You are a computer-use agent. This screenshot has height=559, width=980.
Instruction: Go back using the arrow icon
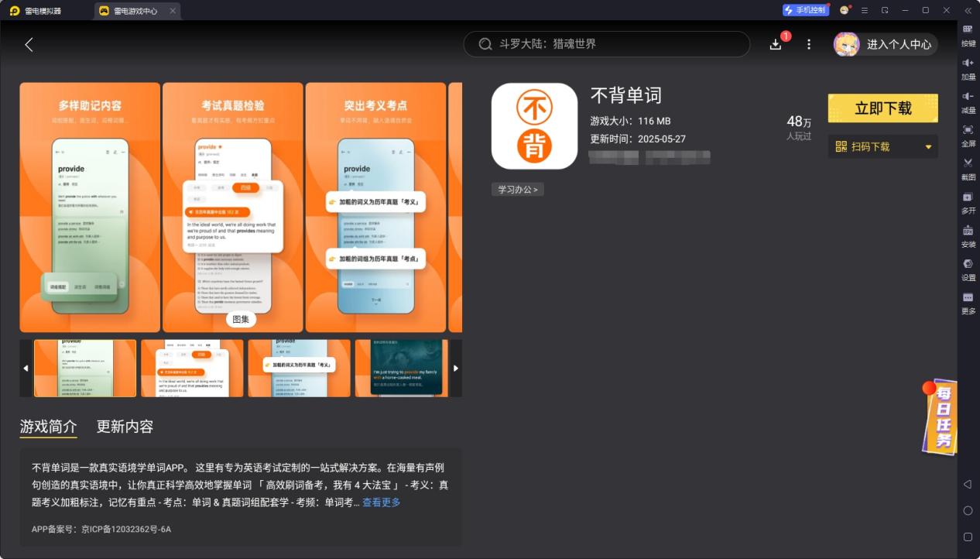coord(29,44)
